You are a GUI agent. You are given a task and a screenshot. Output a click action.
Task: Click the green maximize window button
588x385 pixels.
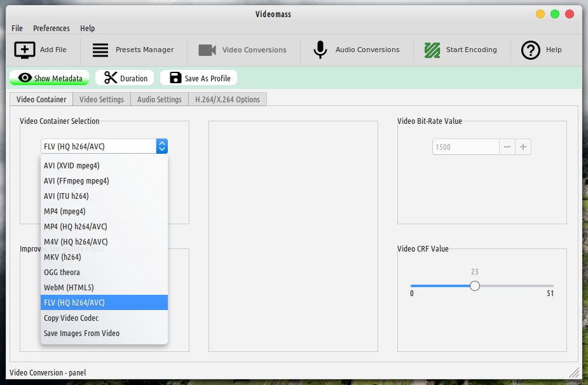[x=554, y=14]
